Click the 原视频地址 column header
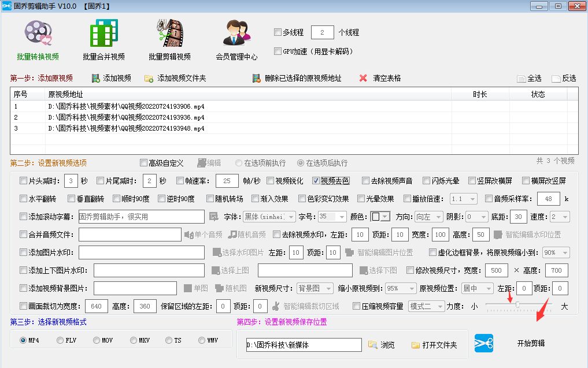 point(248,94)
